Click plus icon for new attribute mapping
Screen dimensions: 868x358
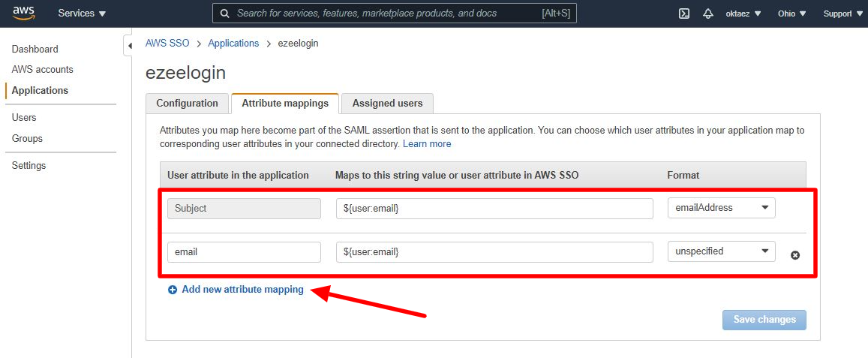(172, 289)
